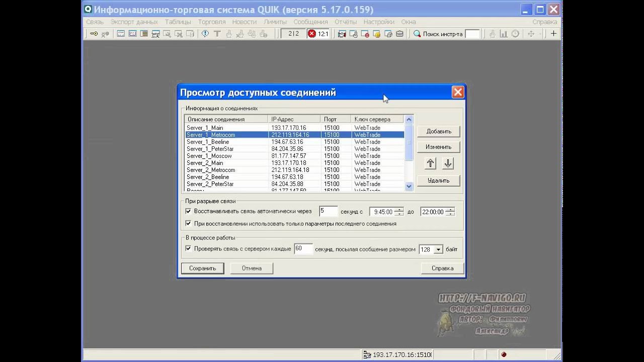Click the envelope messages icon in toolbar
The height and width of the screenshot is (362, 644).
click(x=399, y=34)
